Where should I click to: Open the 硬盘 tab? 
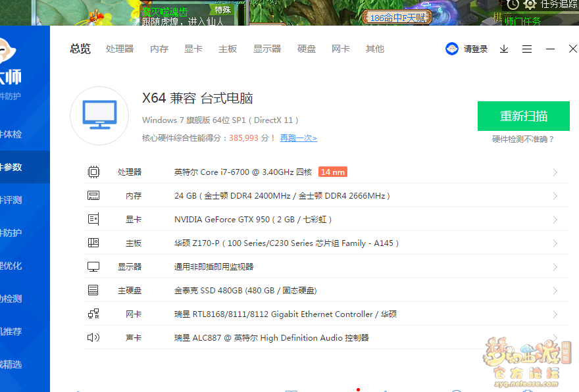[x=307, y=49]
